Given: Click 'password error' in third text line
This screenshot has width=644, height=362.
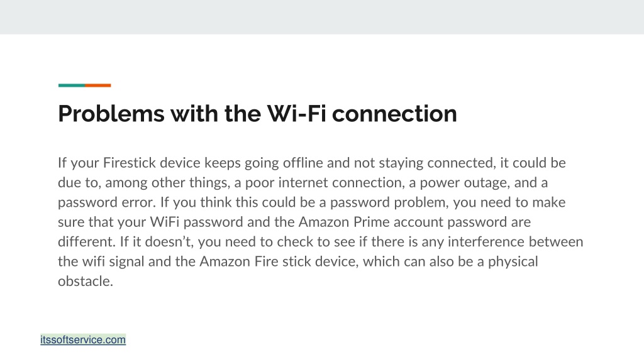Looking at the screenshot, I should click(x=106, y=203).
